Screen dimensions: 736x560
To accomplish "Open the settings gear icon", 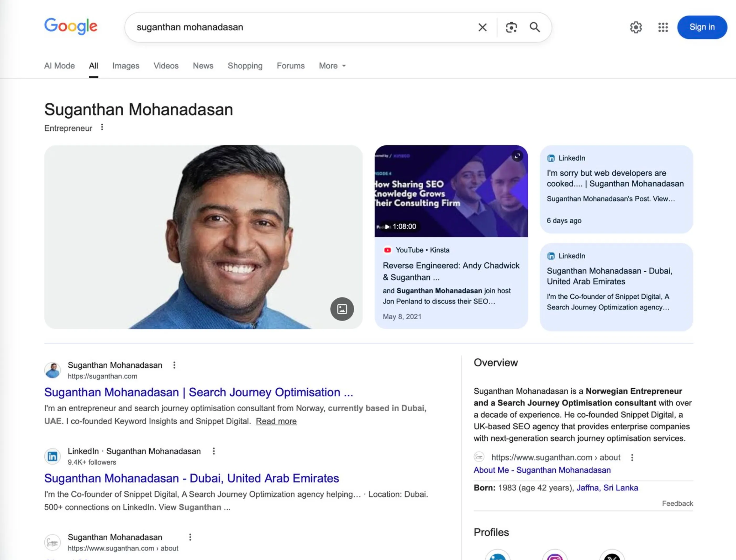I will [636, 27].
